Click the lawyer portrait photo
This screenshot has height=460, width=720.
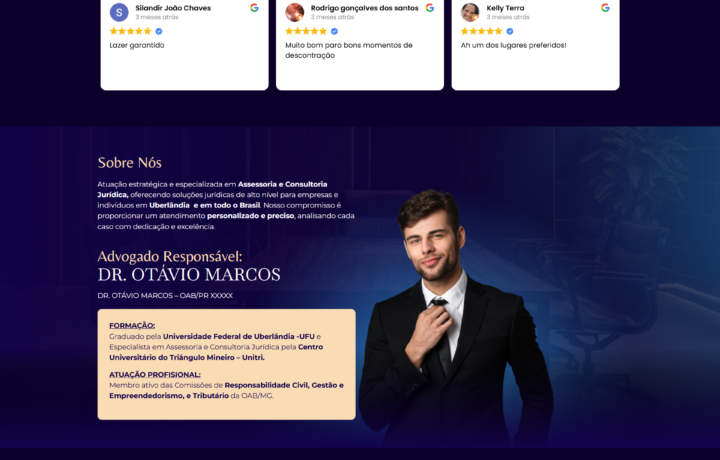[456, 317]
